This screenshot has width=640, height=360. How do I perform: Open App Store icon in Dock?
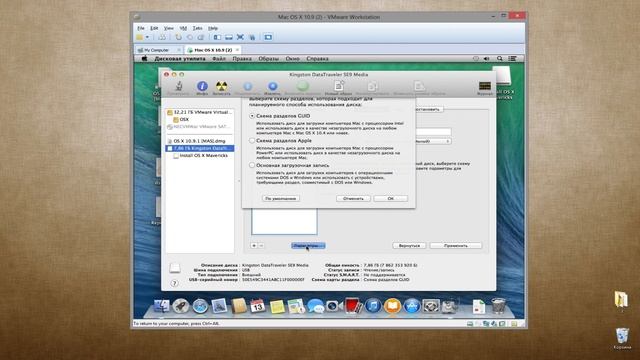[411, 306]
